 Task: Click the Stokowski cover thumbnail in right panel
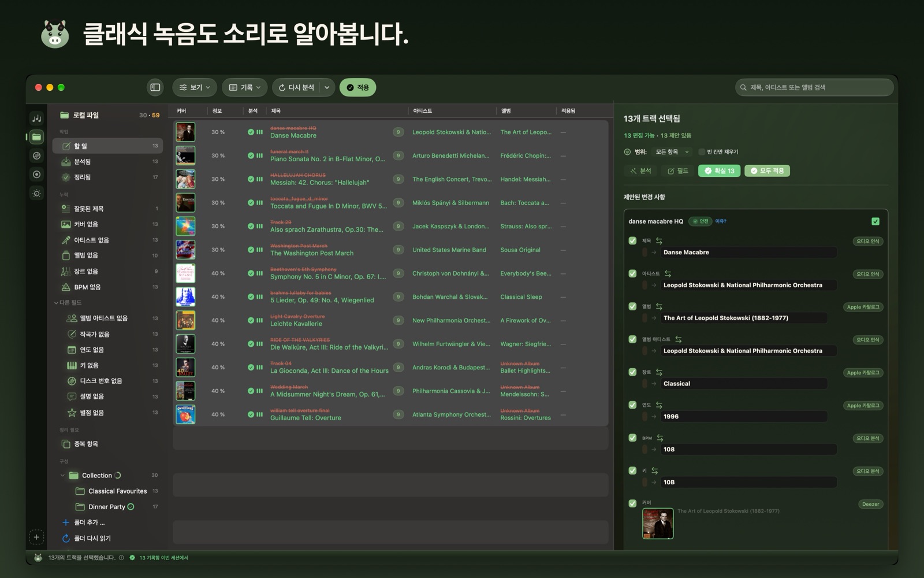(658, 524)
